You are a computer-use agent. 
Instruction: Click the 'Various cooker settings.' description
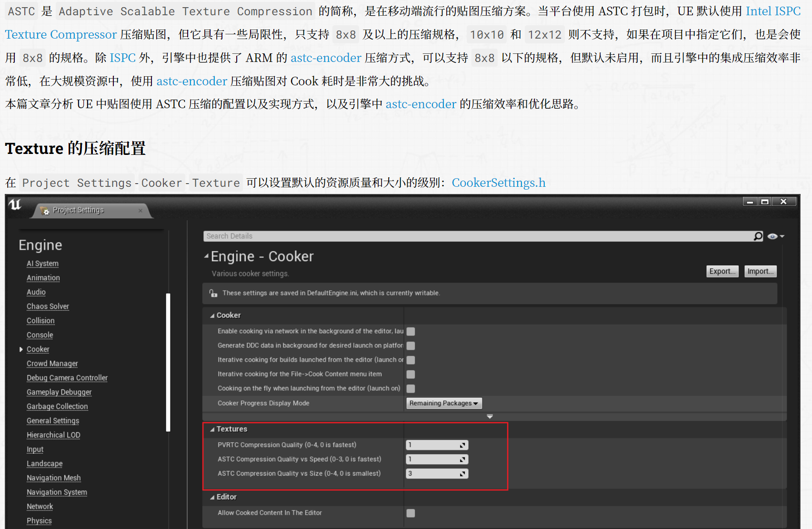tap(251, 274)
